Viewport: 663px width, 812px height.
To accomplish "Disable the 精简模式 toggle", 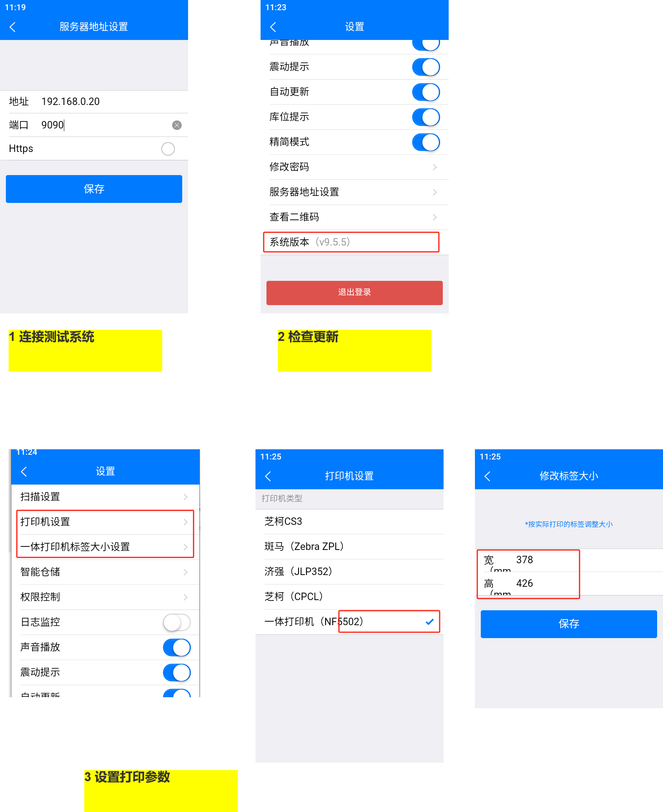I will (426, 142).
